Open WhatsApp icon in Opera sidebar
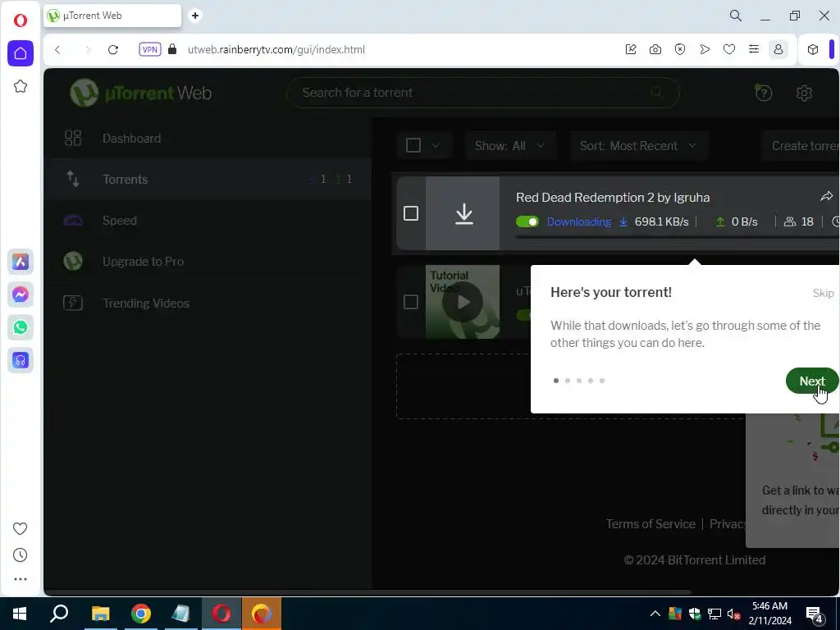Viewport: 840px width, 630px height. pos(21,327)
